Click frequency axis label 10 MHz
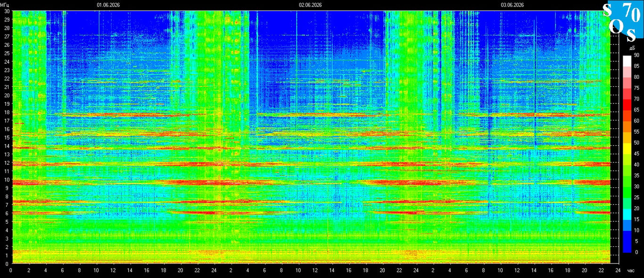Screen dimensions: 644x278 7,179
